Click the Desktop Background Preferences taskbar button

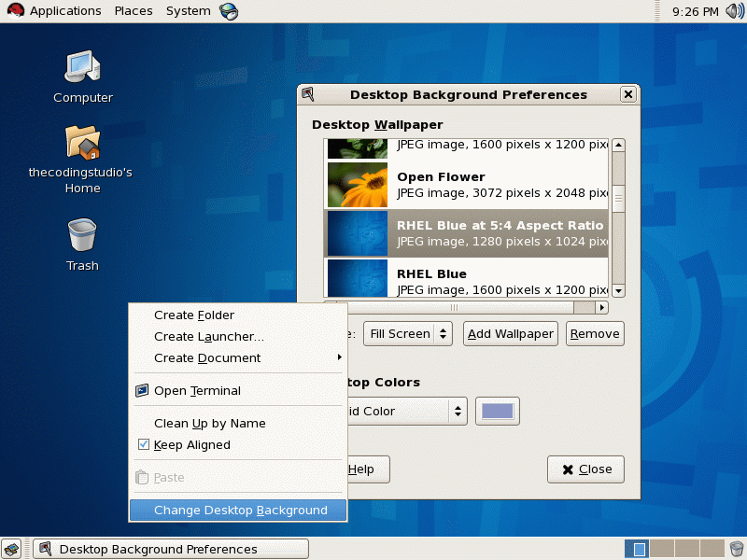tap(171, 549)
